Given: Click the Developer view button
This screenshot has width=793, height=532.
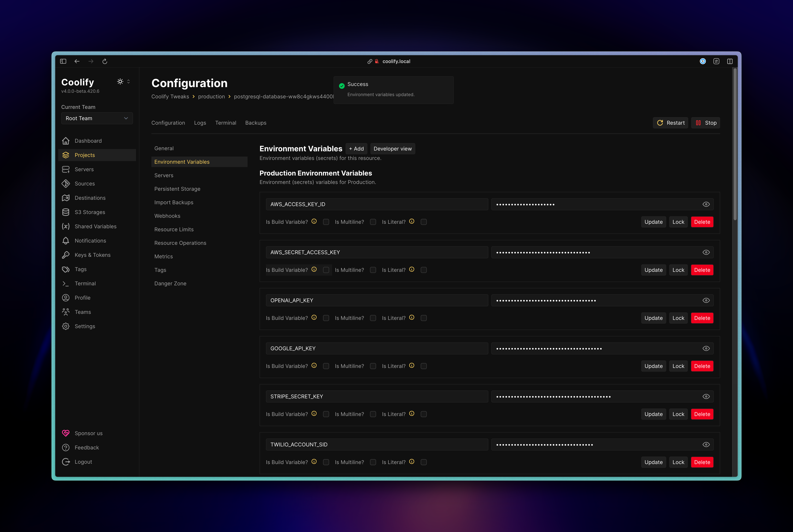Looking at the screenshot, I should (392, 149).
